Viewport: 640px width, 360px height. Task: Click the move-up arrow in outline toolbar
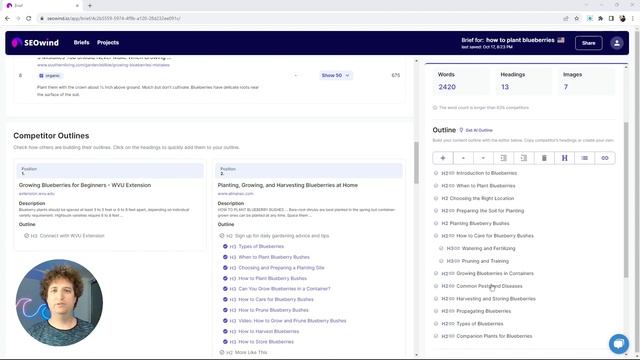click(463, 158)
